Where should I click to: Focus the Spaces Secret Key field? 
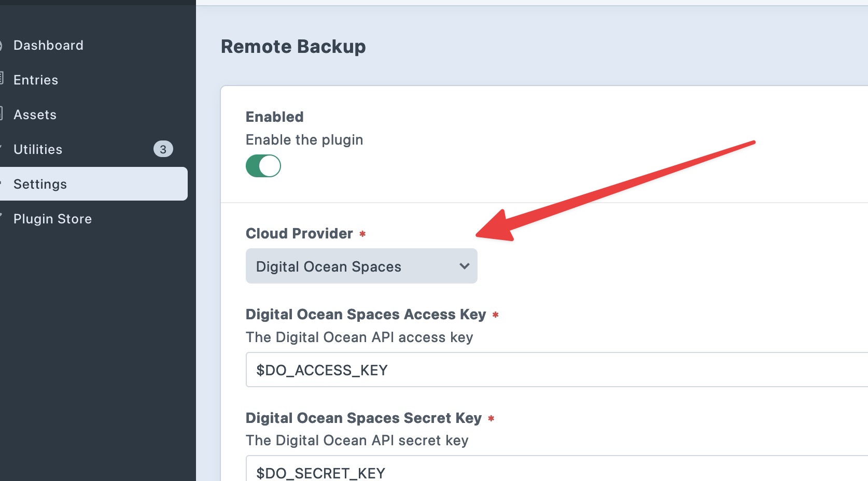pyautogui.click(x=557, y=469)
